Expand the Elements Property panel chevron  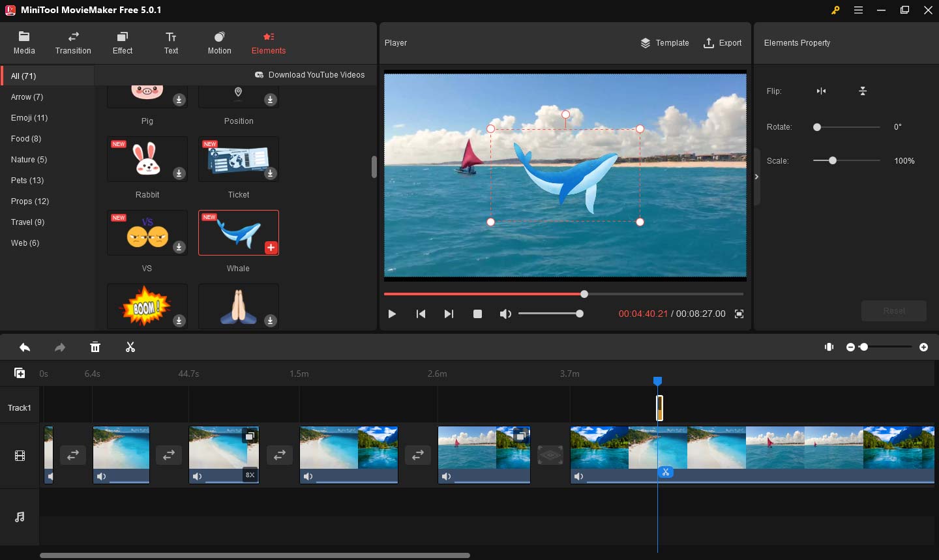756,176
